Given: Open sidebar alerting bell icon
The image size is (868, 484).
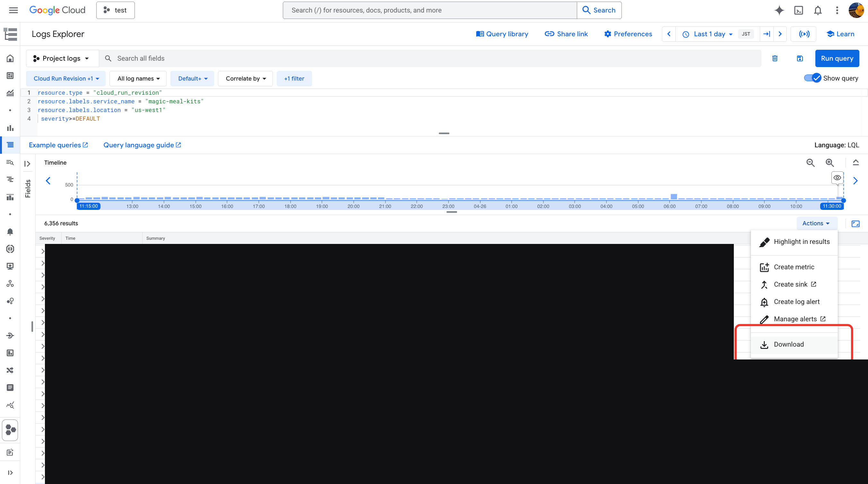Looking at the screenshot, I should pyautogui.click(x=10, y=232).
